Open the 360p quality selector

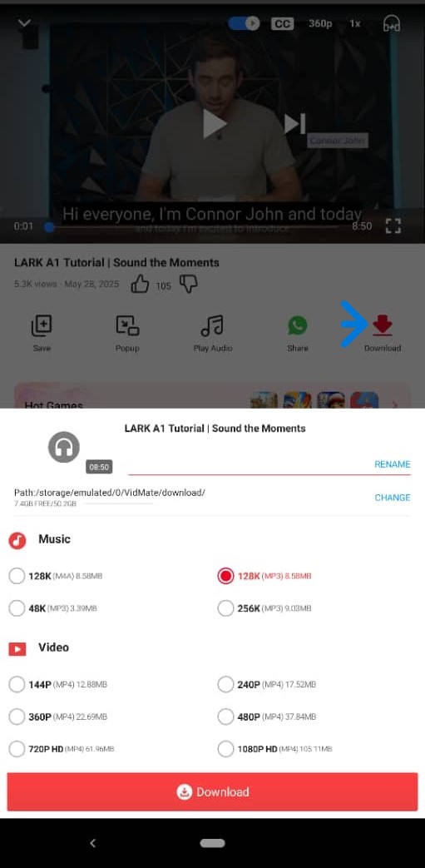(320, 24)
